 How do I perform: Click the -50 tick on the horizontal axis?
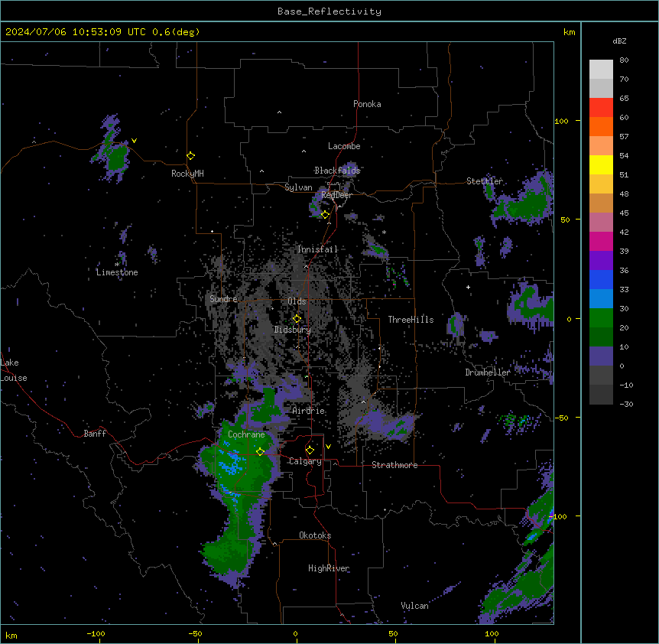click(x=195, y=633)
